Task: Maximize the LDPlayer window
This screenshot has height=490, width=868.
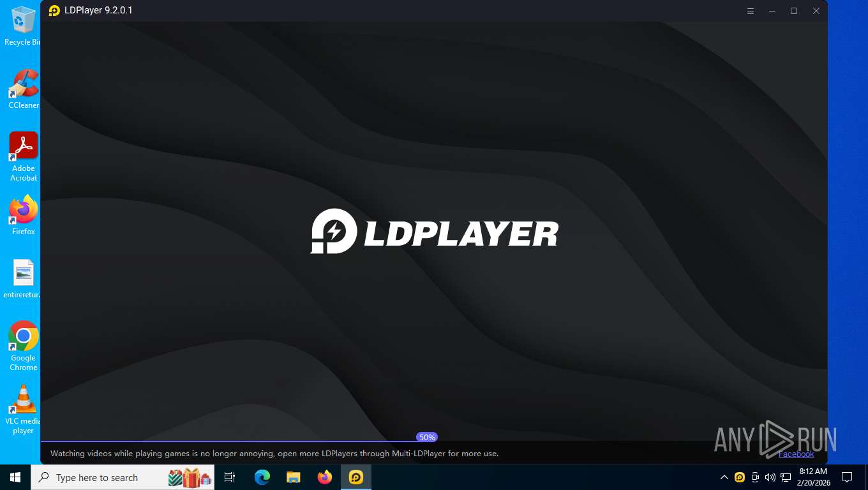Action: pyautogui.click(x=794, y=11)
